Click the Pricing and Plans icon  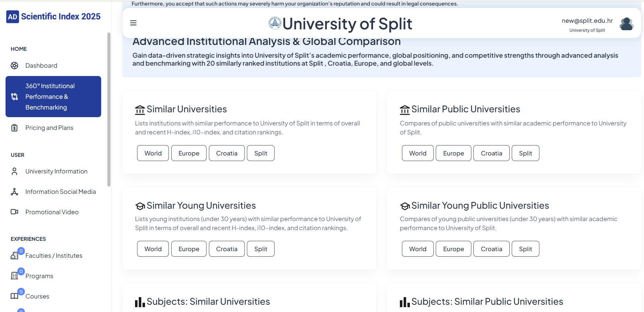[x=15, y=128]
